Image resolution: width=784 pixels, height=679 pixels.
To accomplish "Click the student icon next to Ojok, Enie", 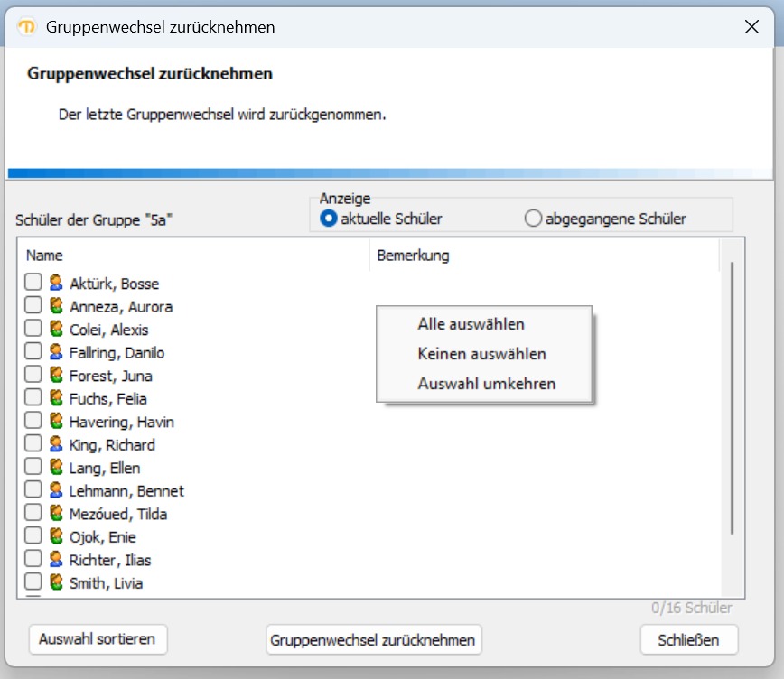I will pyautogui.click(x=56, y=536).
